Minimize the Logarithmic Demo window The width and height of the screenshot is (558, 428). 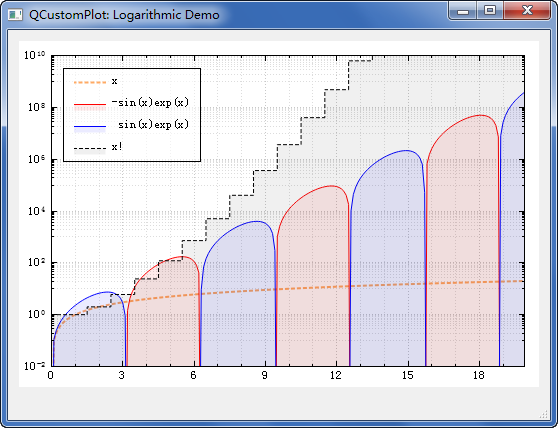(x=462, y=11)
